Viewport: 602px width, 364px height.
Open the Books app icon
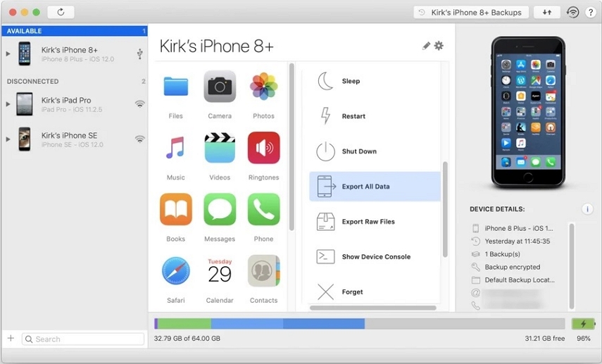[176, 209]
